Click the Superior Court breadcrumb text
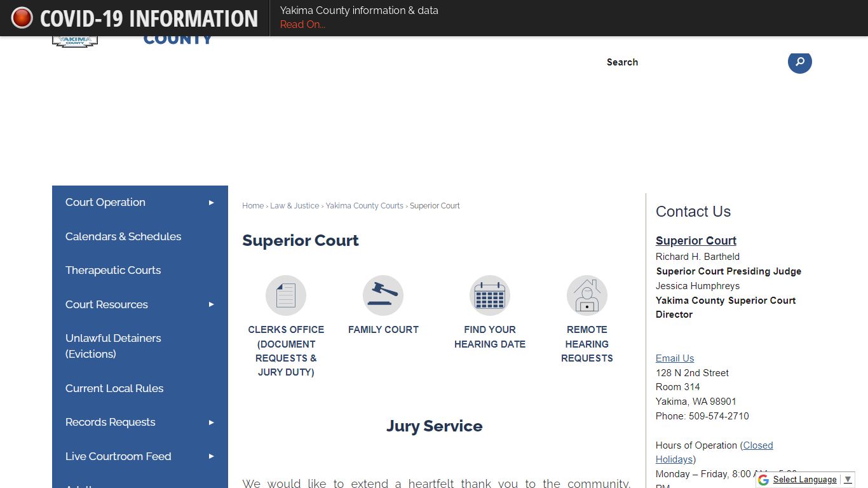Image resolution: width=868 pixels, height=488 pixels. click(435, 206)
